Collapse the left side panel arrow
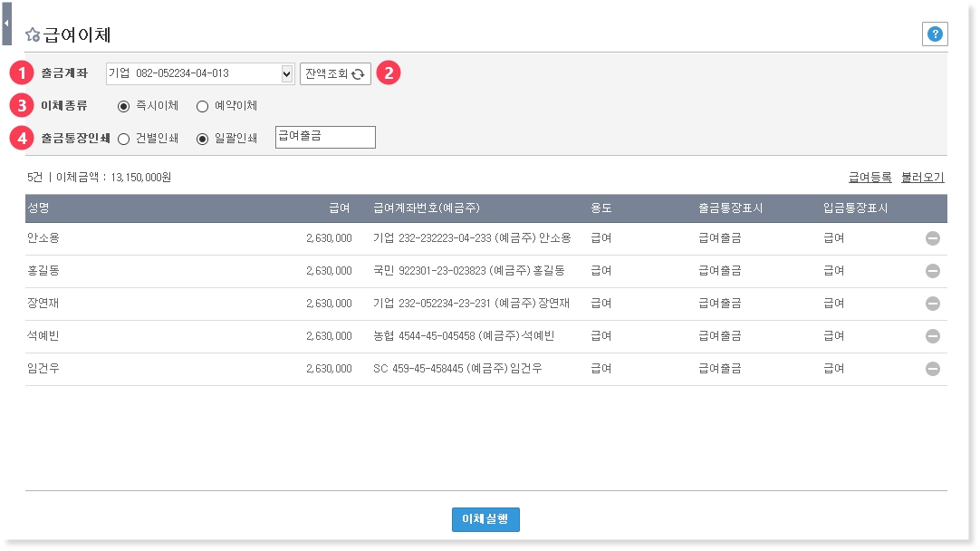 (6, 24)
